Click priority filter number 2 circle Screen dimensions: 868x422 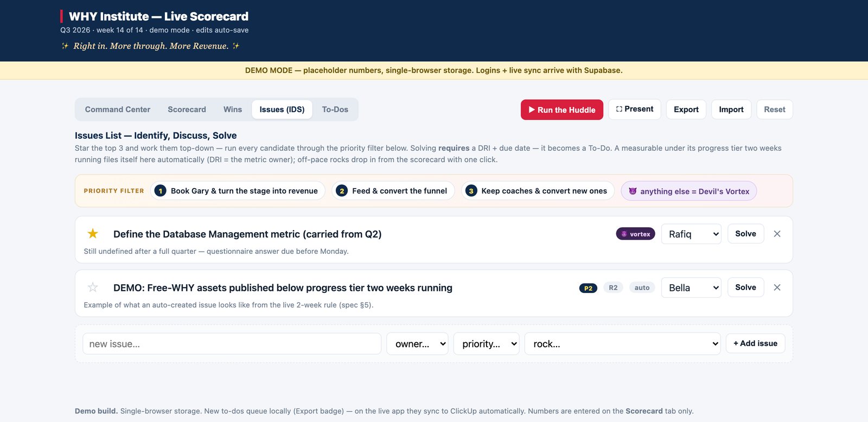(342, 191)
